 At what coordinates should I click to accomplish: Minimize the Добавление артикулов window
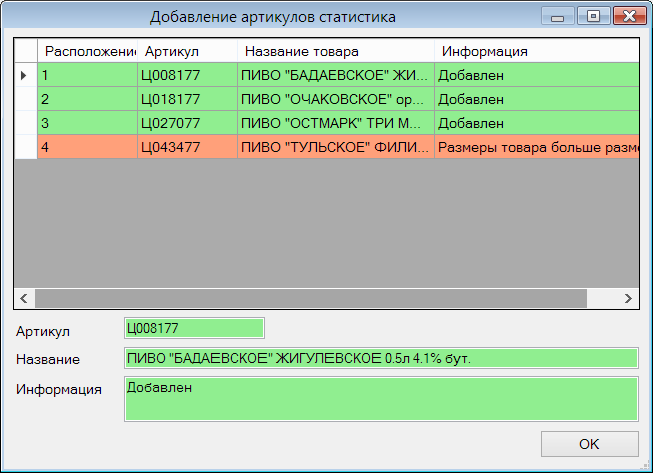click(x=558, y=17)
